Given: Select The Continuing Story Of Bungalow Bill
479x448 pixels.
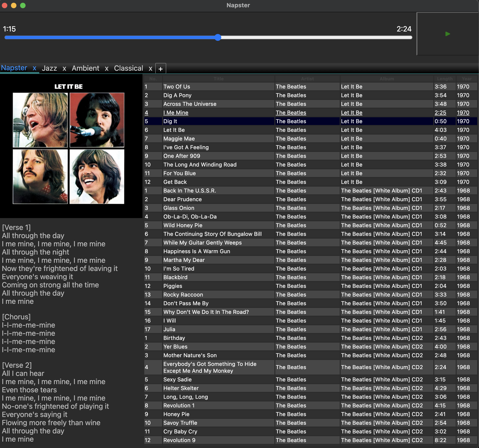Looking at the screenshot, I should [310, 234].
